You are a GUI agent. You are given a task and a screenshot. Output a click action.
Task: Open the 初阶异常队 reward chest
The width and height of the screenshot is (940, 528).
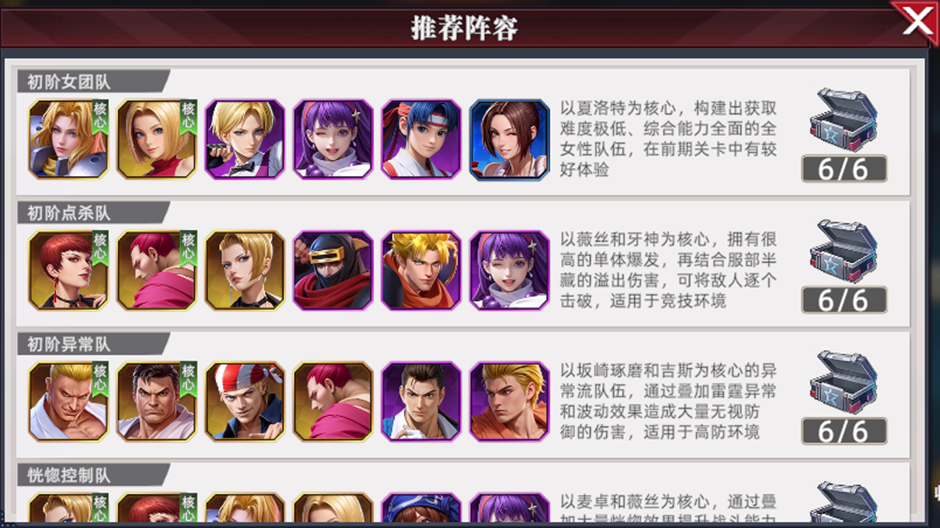pos(843,382)
